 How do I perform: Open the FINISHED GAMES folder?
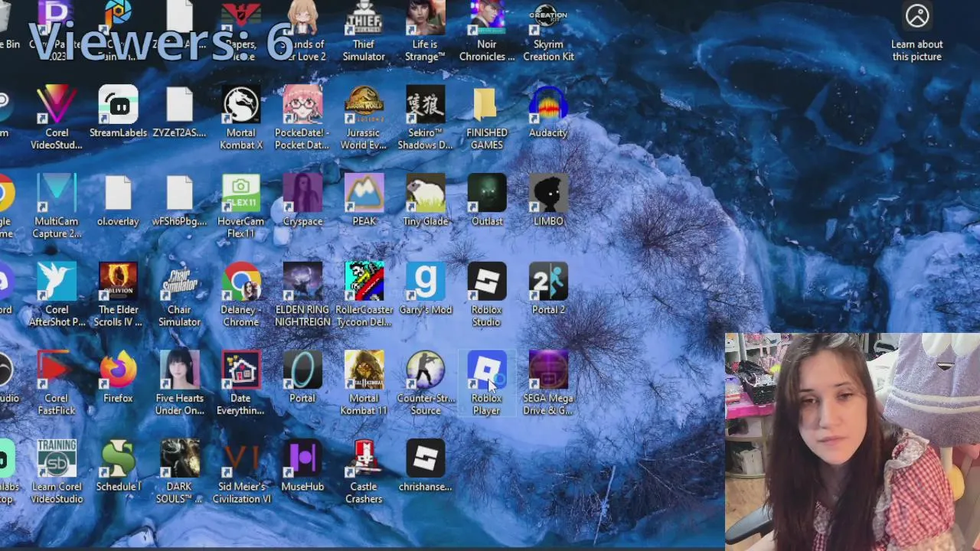click(x=487, y=118)
